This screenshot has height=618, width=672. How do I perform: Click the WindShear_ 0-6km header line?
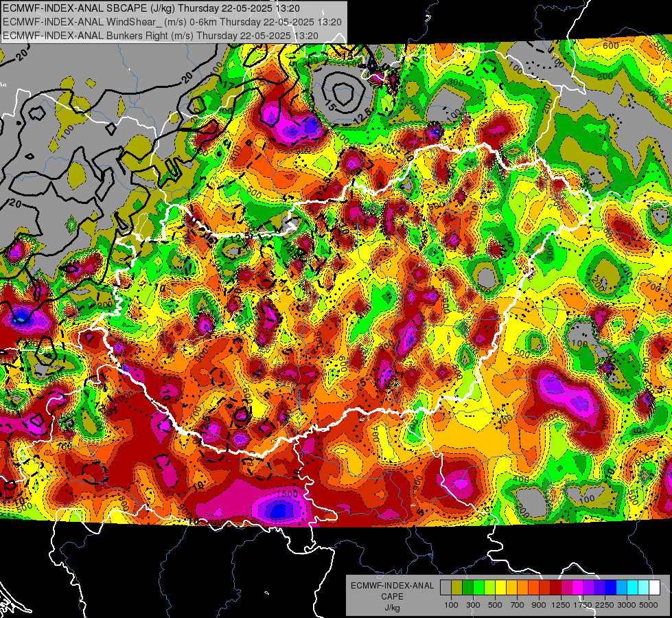click(172, 22)
